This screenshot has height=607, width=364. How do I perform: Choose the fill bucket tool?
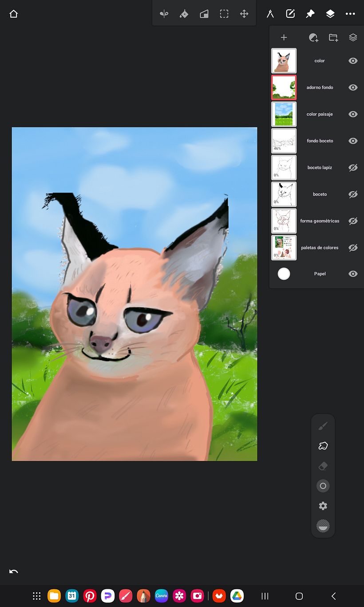pos(184,14)
